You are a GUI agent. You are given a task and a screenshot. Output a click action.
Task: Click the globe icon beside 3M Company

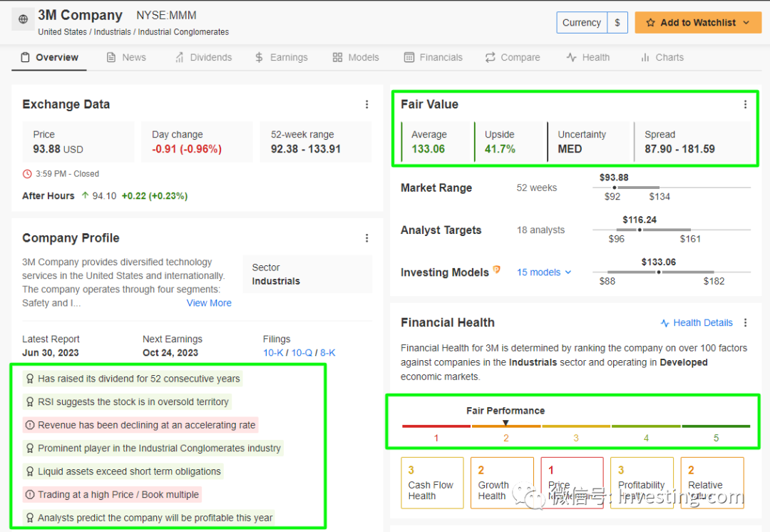click(x=23, y=19)
